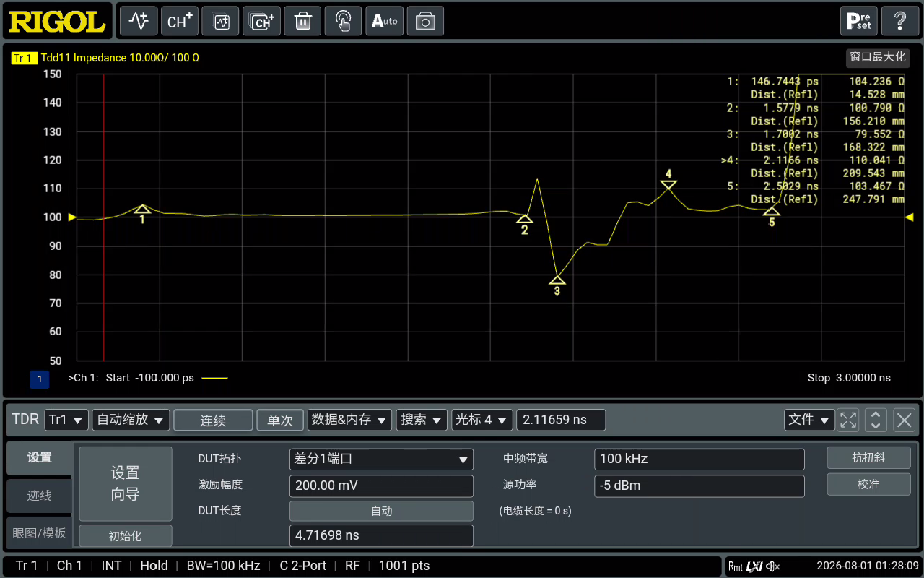Screen dimensions: 924x578
Task: Select marker 3 on the trace
Action: point(557,284)
